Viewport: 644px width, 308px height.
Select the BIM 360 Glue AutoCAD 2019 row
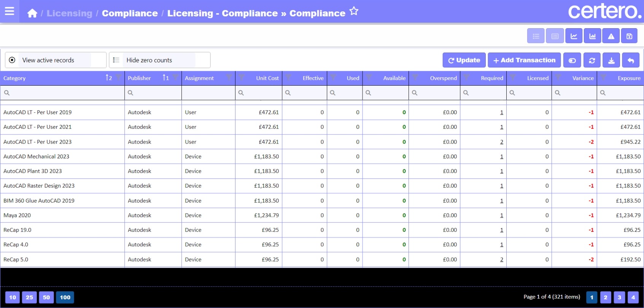pyautogui.click(x=322, y=201)
